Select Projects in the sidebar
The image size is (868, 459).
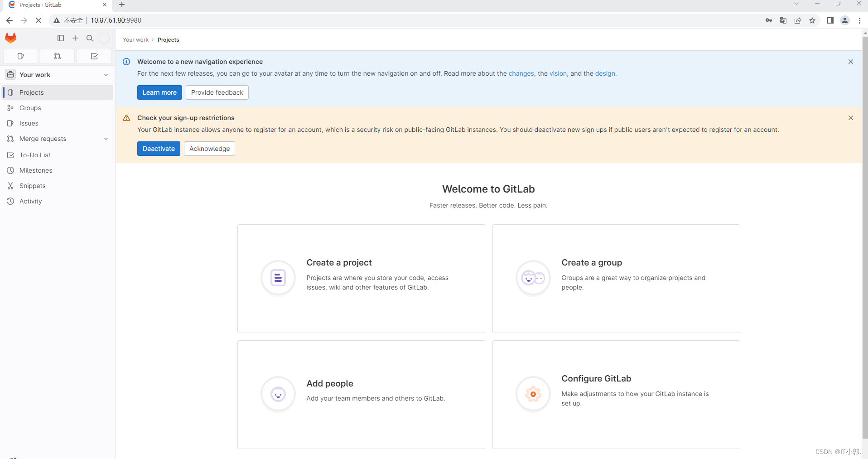coord(58,92)
